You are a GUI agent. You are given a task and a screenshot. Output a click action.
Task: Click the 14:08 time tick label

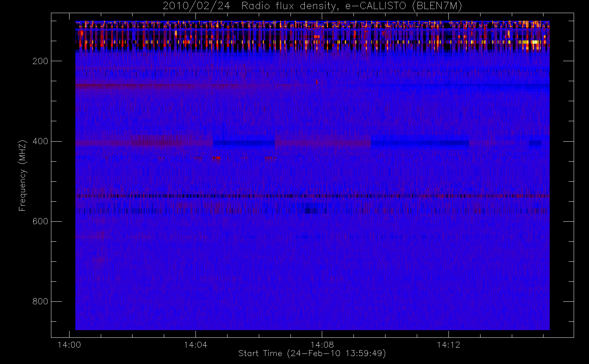coord(322,345)
